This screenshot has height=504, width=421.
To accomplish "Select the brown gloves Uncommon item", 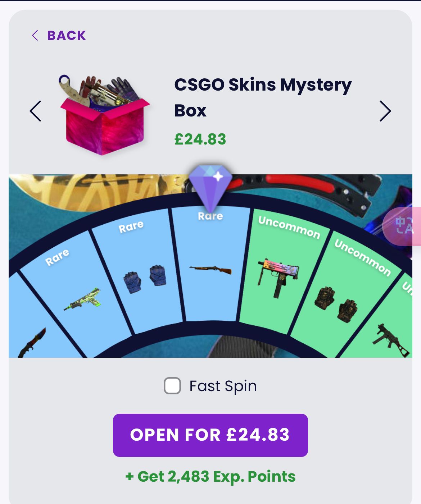I will [336, 304].
